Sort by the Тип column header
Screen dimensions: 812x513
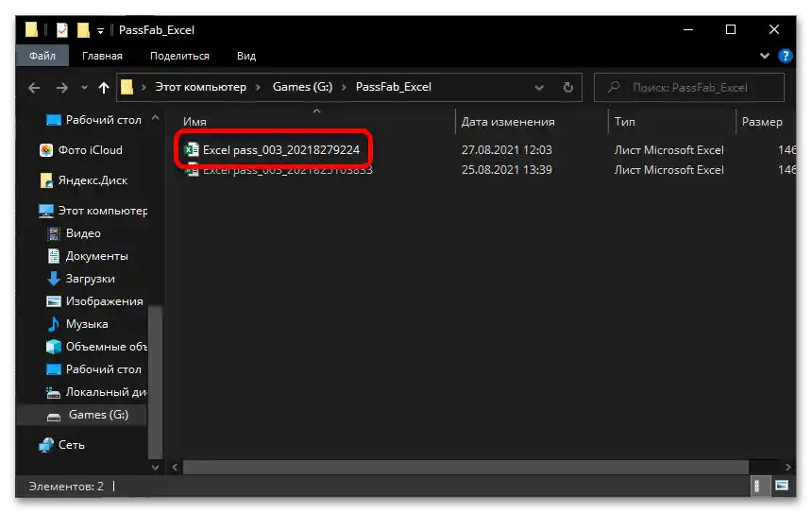click(624, 122)
